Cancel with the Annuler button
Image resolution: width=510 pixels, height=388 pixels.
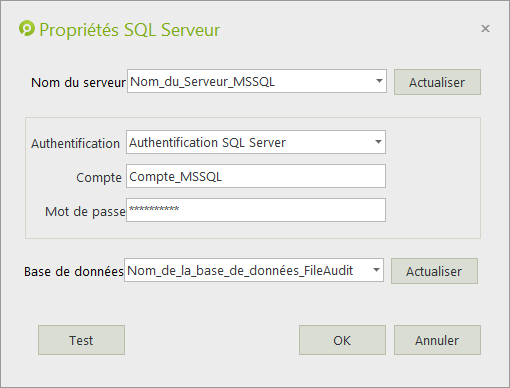[437, 340]
